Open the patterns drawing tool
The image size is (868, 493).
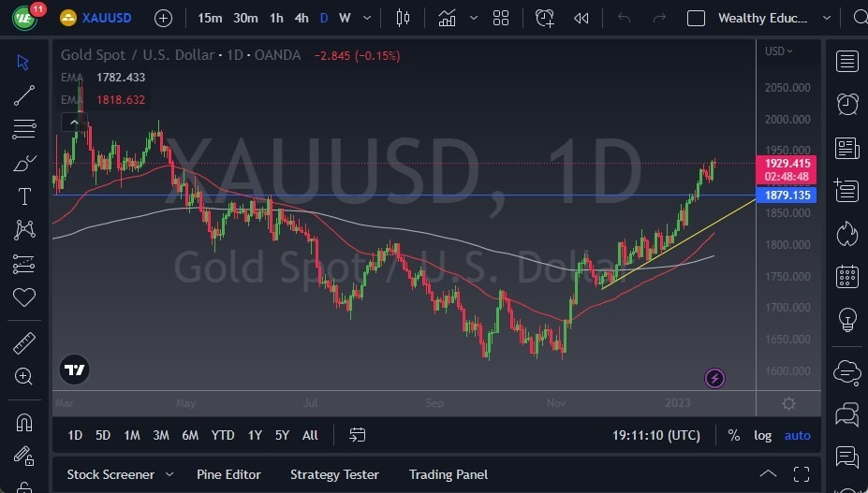point(24,229)
